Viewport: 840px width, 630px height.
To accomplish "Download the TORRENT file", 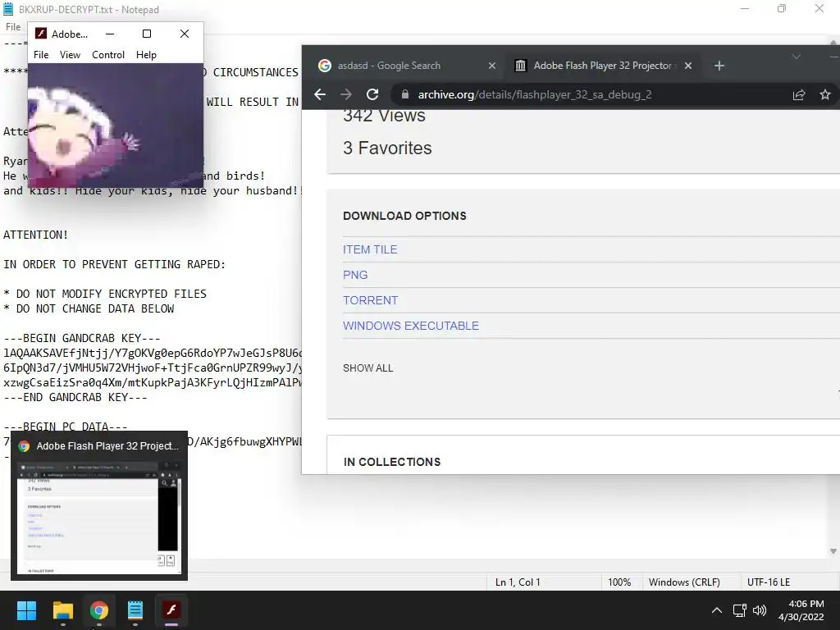I will [370, 300].
